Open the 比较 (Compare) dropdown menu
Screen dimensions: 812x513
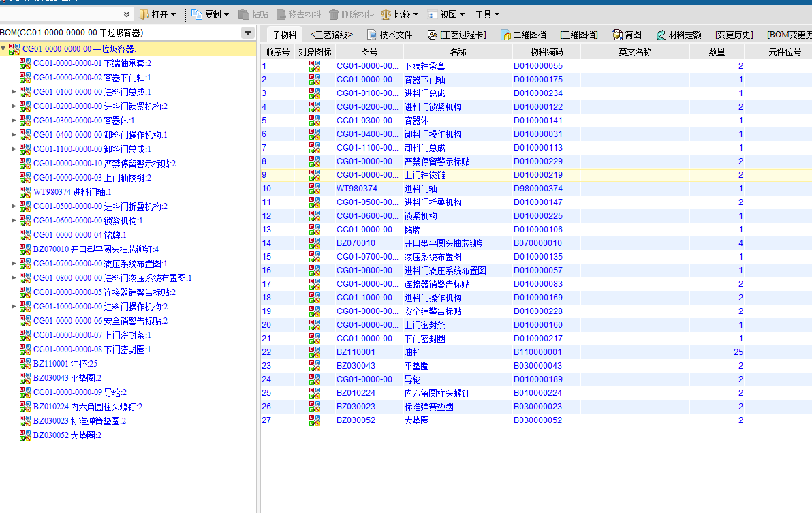[x=399, y=14]
